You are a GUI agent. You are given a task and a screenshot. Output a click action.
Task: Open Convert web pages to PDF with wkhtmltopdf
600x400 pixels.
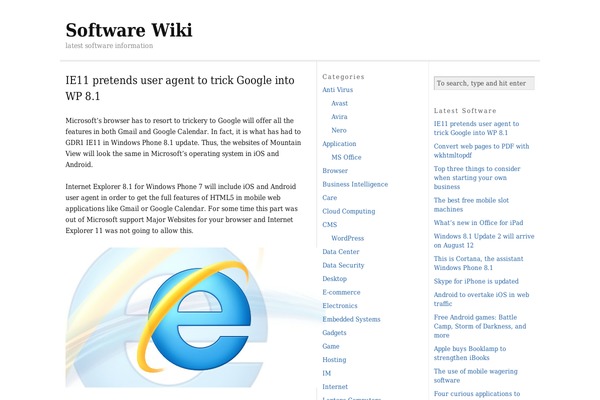(481, 151)
